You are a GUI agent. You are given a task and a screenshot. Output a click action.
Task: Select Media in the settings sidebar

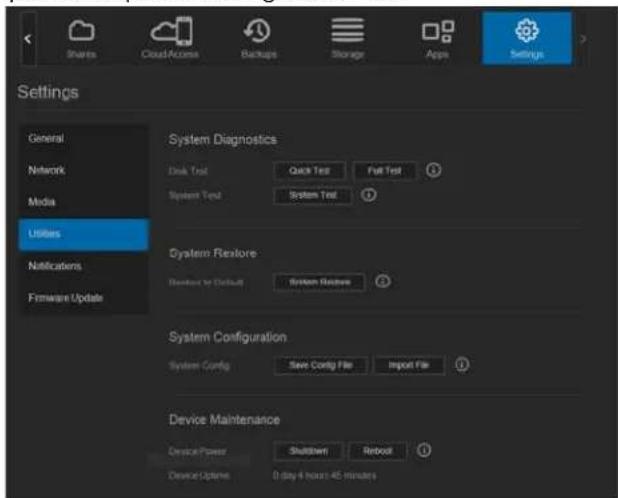click(84, 202)
